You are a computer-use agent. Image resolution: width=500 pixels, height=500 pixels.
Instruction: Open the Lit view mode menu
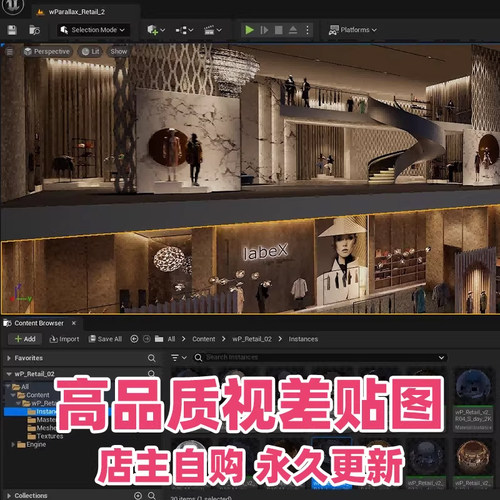[91, 52]
